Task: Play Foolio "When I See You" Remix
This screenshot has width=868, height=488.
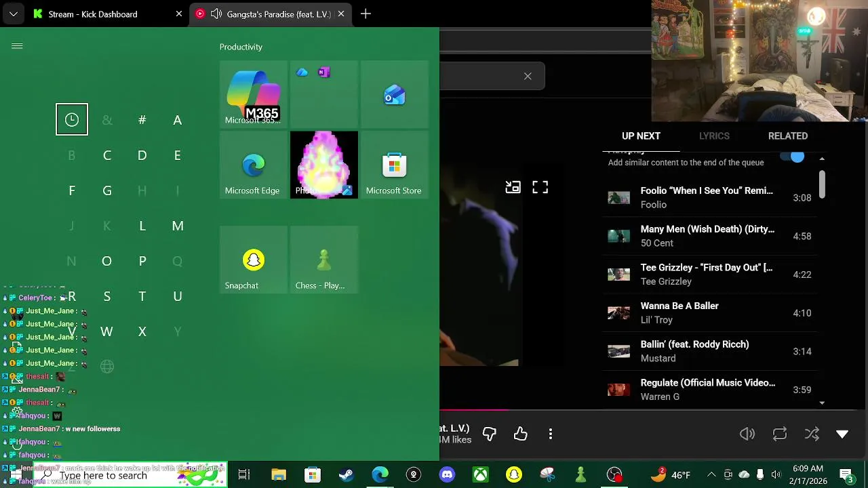Action: click(709, 198)
